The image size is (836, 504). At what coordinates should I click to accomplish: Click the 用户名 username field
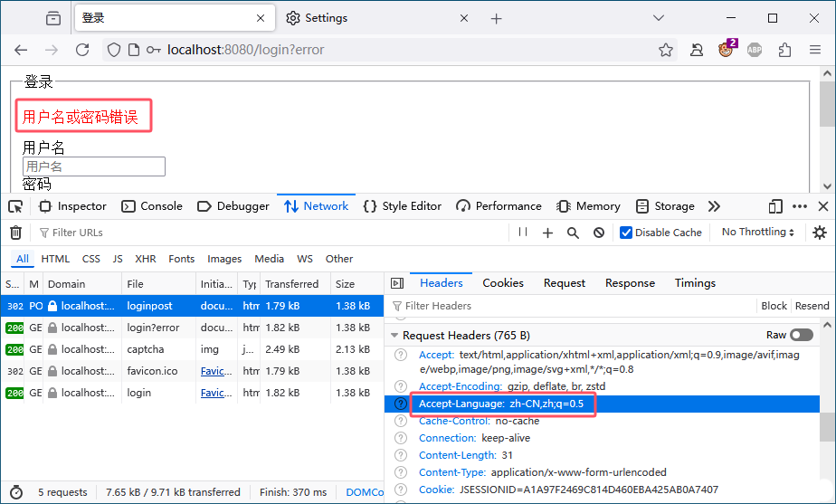click(x=94, y=166)
